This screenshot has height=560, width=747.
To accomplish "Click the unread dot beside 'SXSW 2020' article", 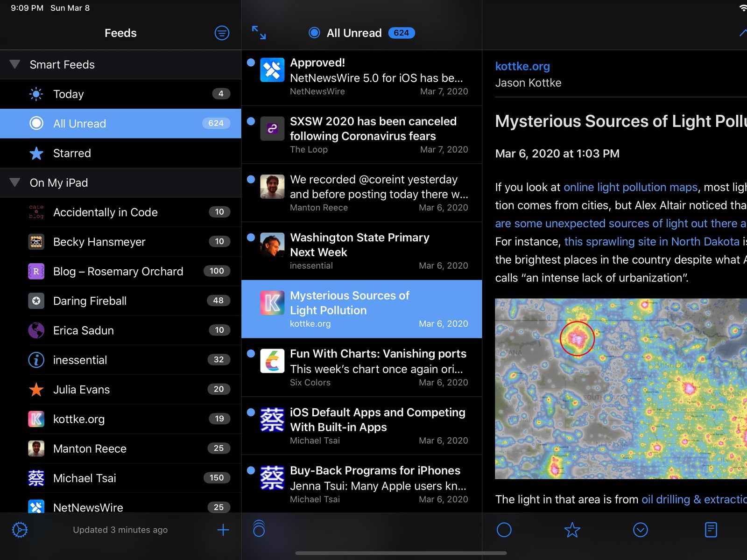I will coord(251,121).
